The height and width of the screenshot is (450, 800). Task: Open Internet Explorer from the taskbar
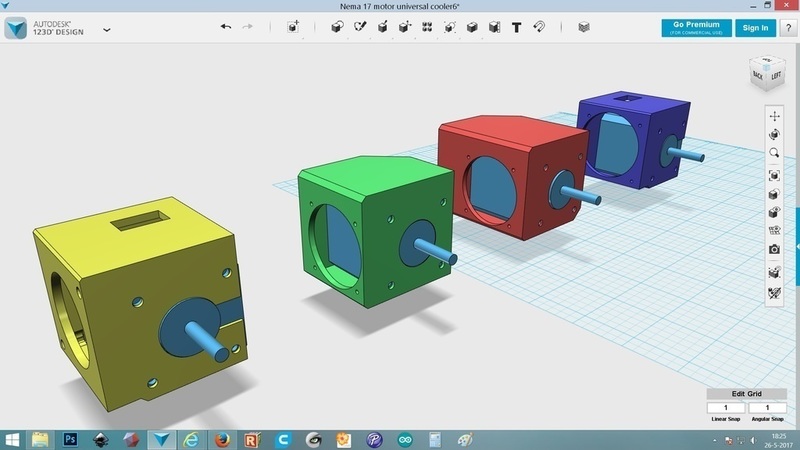click(192, 440)
